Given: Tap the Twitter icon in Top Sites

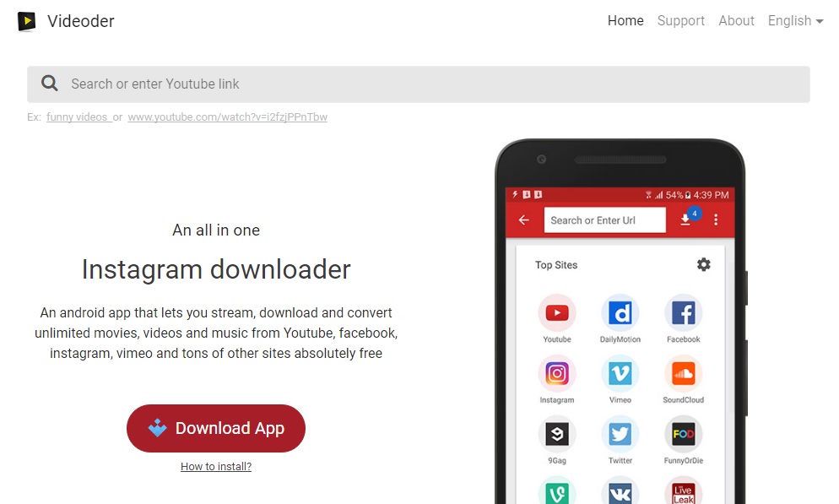Looking at the screenshot, I should [620, 434].
